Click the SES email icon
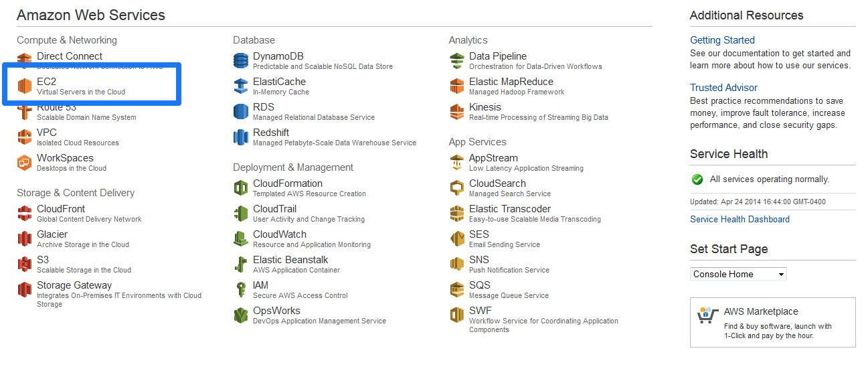 click(x=457, y=239)
